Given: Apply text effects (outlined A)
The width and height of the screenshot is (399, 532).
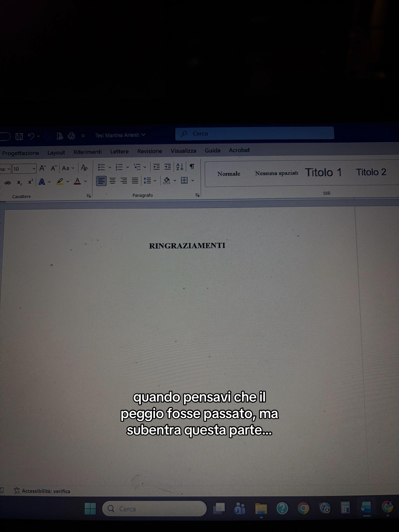Looking at the screenshot, I should click(42, 182).
